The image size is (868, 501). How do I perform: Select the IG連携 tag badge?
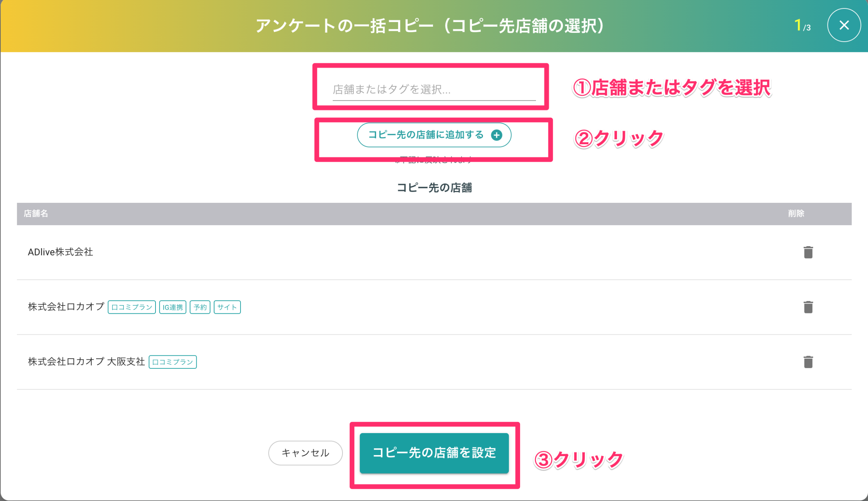(x=173, y=307)
